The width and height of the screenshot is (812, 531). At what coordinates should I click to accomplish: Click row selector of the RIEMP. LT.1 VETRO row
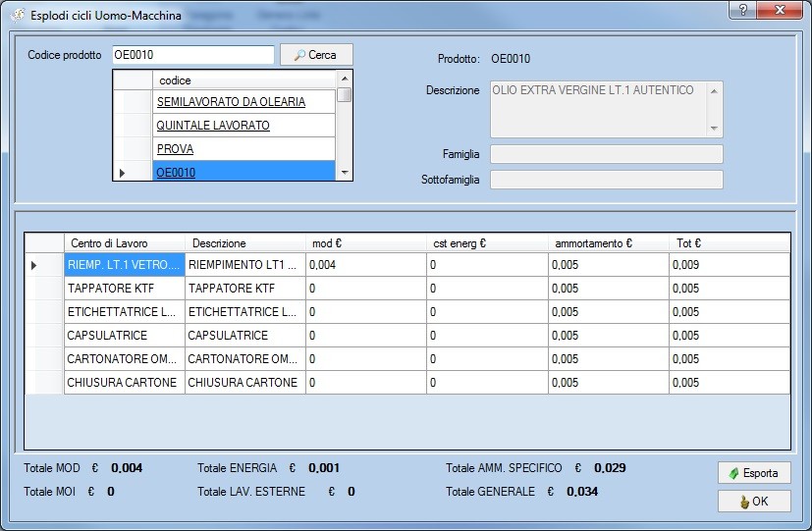point(44,265)
